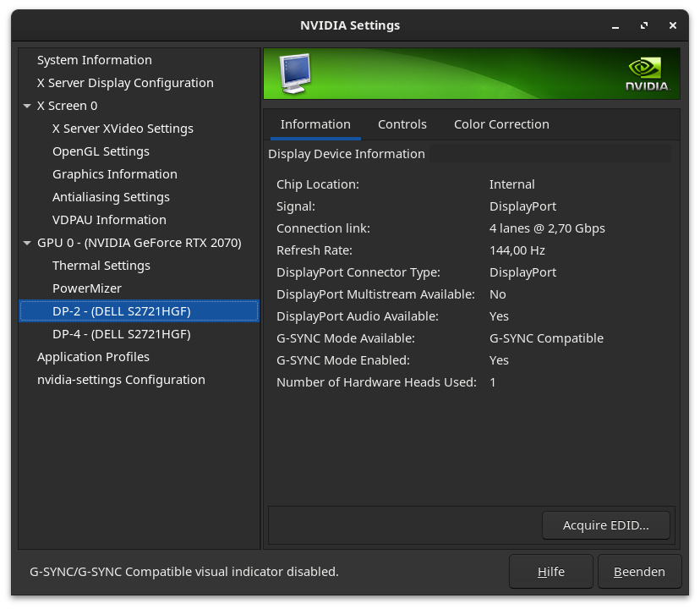Viewport: 700px width, 609px height.
Task: Close the NVIDIA Settings window
Action: click(673, 26)
